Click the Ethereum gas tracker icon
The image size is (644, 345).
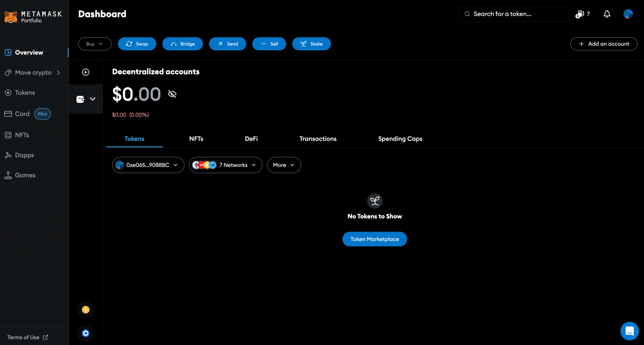coord(580,14)
